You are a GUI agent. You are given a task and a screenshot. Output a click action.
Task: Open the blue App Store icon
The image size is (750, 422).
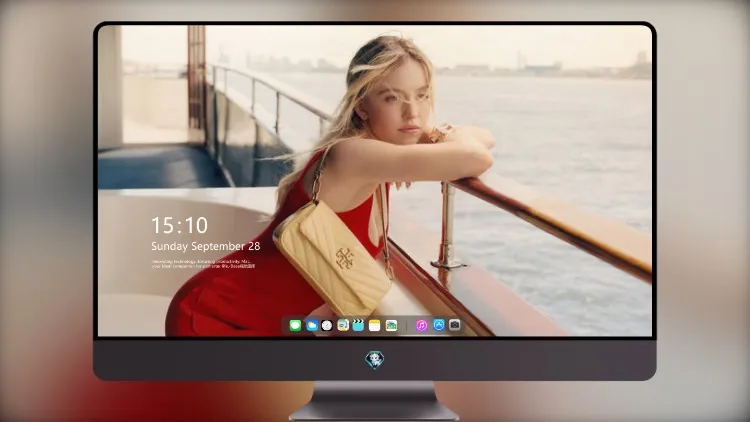[x=439, y=325]
